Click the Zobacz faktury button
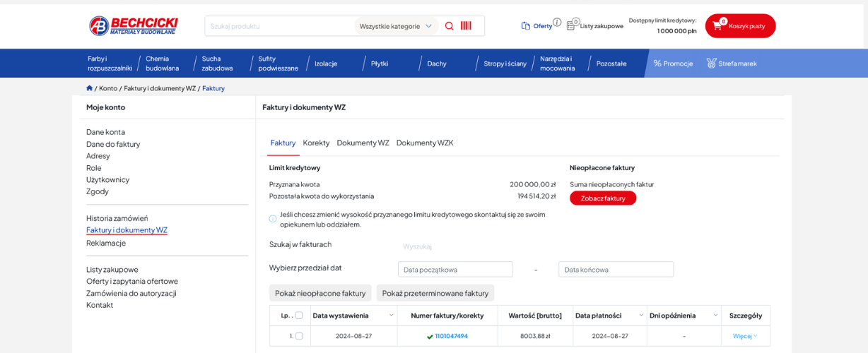This screenshot has height=353, width=868. pos(603,198)
